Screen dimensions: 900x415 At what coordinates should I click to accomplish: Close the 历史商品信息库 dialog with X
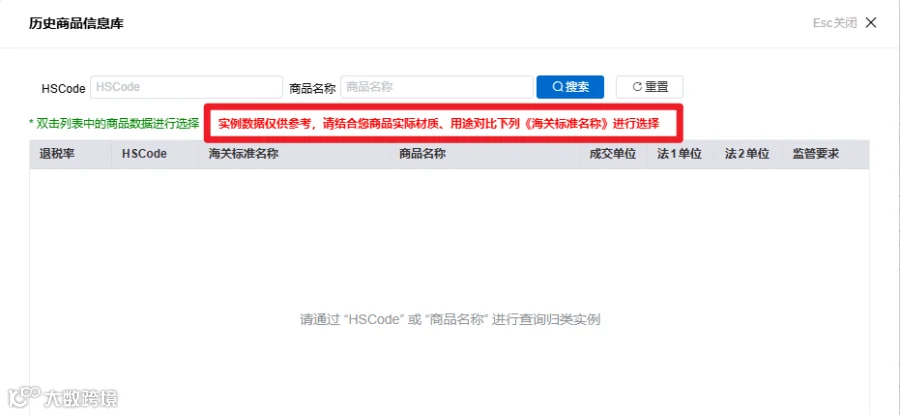(x=871, y=23)
